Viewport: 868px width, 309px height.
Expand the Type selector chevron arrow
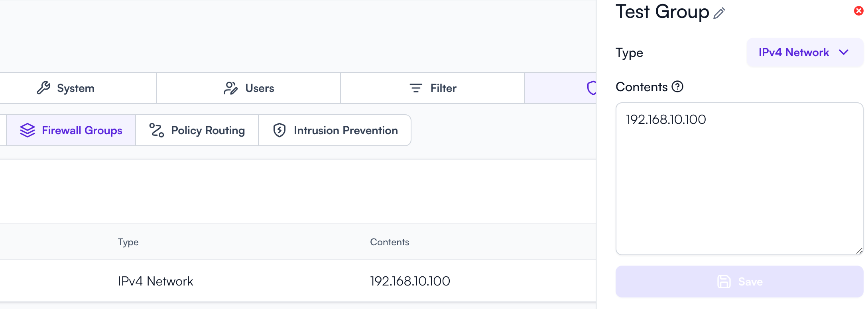pyautogui.click(x=844, y=53)
